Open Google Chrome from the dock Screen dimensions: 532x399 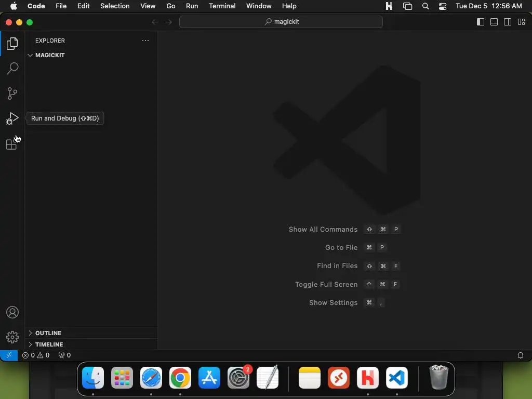pos(180,378)
